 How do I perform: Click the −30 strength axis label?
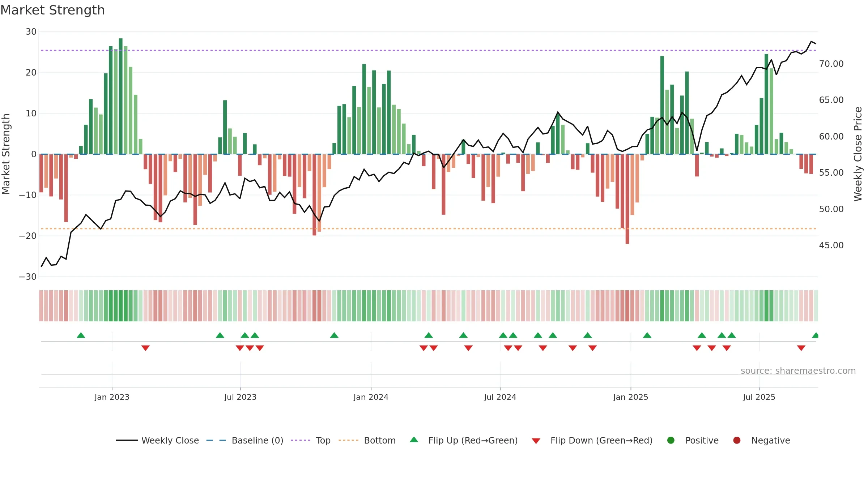[x=28, y=277]
